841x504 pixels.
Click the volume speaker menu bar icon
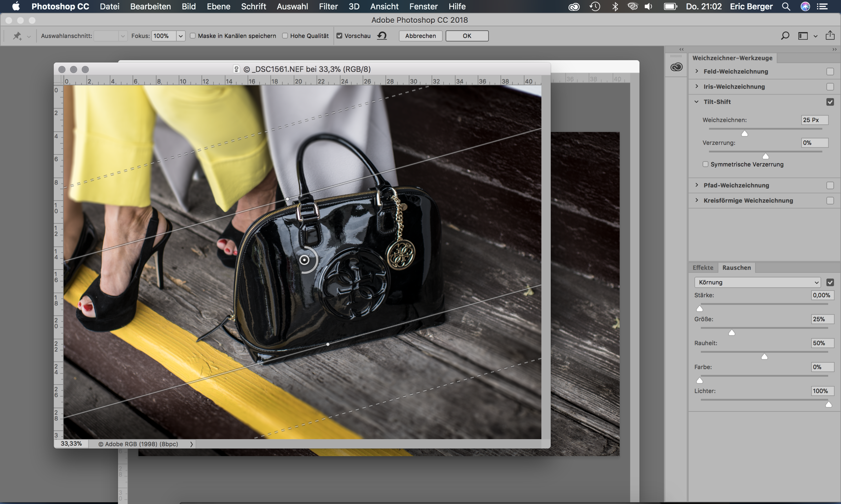click(x=649, y=6)
